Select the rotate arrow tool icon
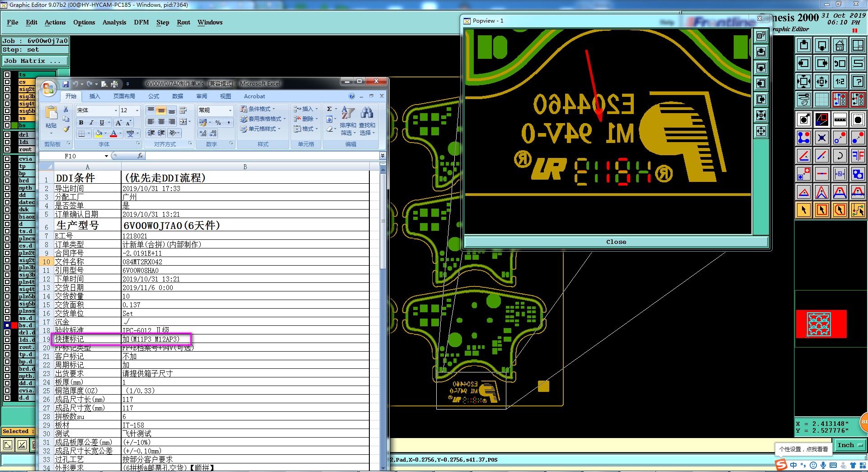Viewport: 868px width, 472px height. point(840,156)
